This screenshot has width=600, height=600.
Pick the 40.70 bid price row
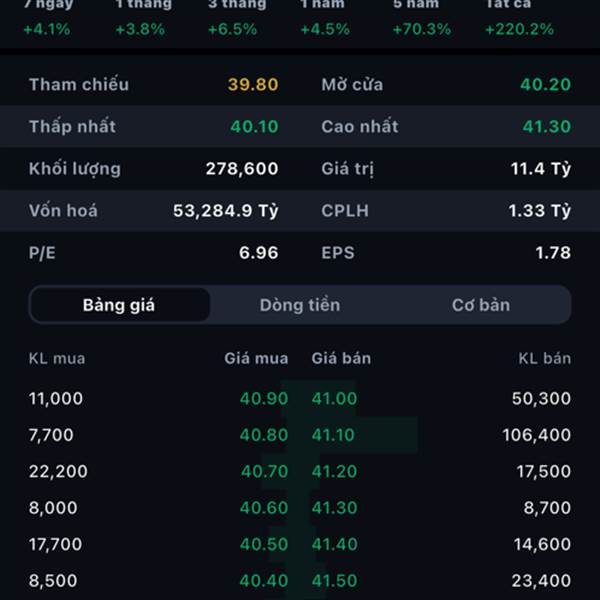coord(264,472)
